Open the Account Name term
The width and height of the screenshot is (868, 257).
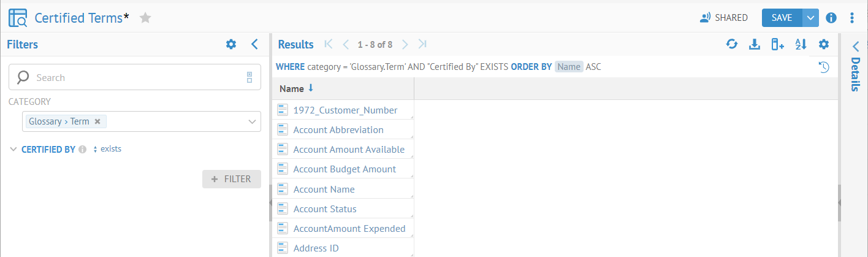click(324, 190)
